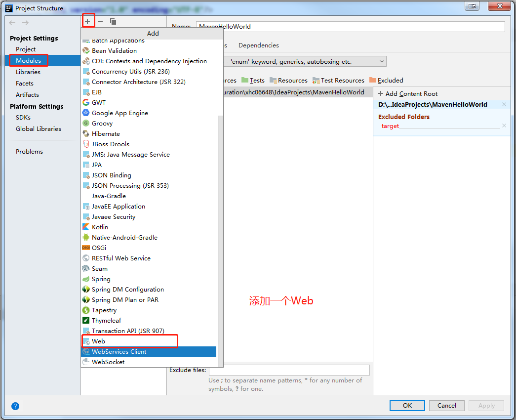Click the Hibernate icon
The image size is (516, 420).
pyautogui.click(x=86, y=134)
